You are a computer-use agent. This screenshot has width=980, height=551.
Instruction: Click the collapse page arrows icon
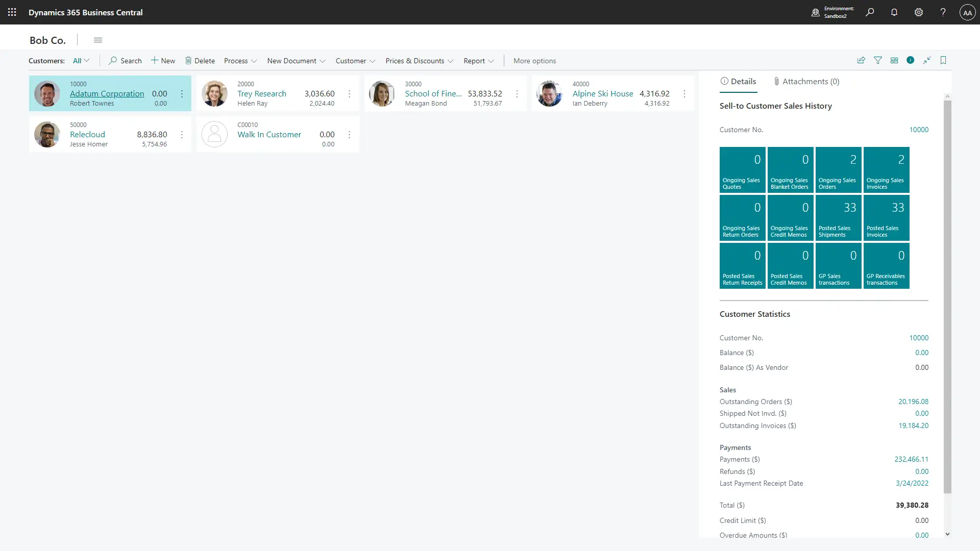click(927, 60)
